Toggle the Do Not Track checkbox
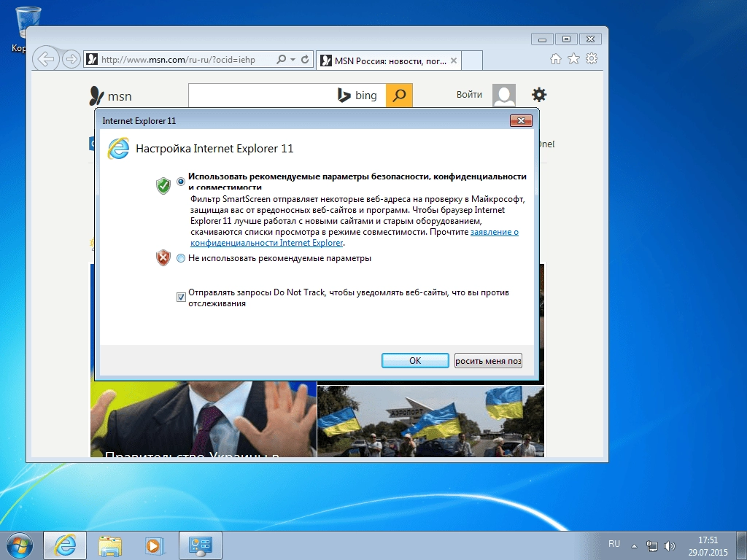This screenshot has width=747, height=560. coord(181,297)
